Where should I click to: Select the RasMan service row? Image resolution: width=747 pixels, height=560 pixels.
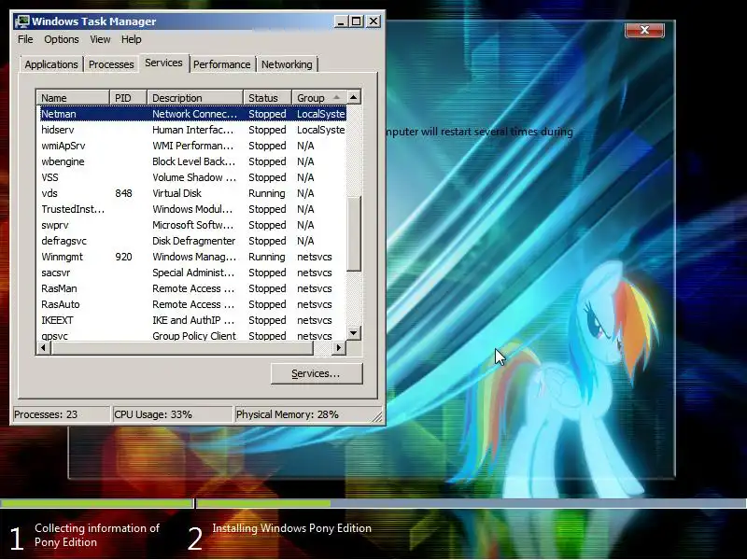click(x=192, y=288)
